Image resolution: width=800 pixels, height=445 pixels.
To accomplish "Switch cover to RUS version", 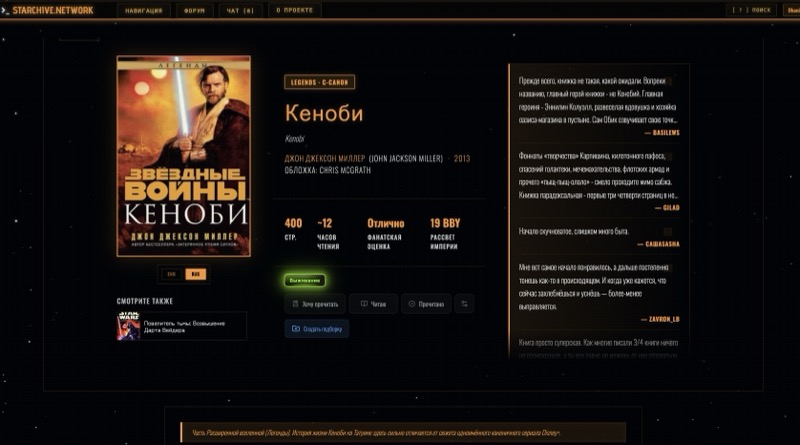I will 195,274.
